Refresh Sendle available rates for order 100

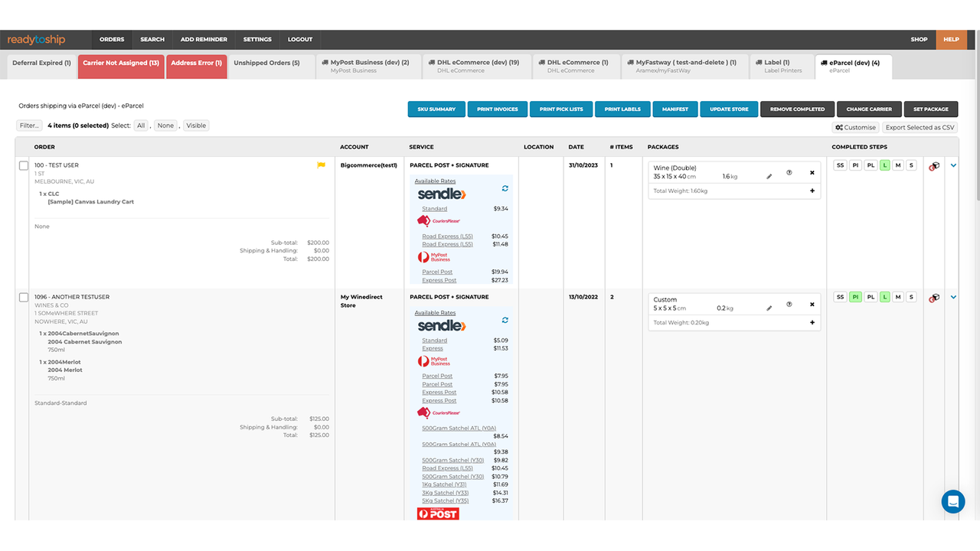pyautogui.click(x=504, y=188)
